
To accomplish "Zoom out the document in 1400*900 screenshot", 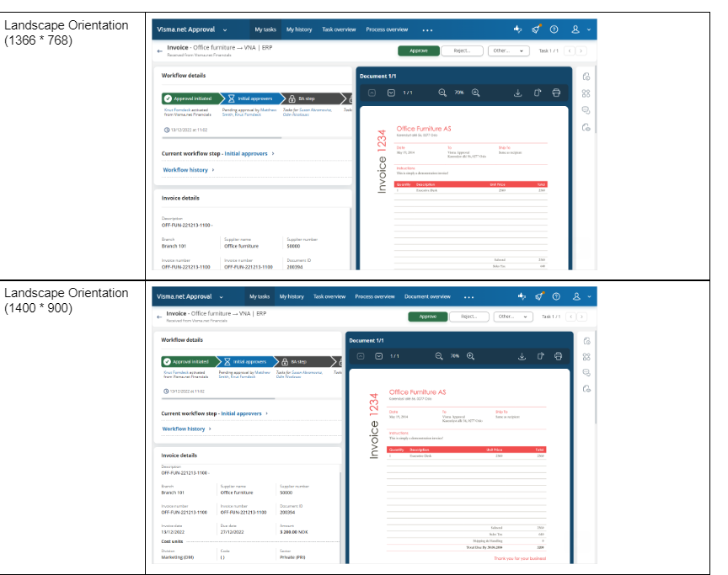I will pyautogui.click(x=439, y=356).
